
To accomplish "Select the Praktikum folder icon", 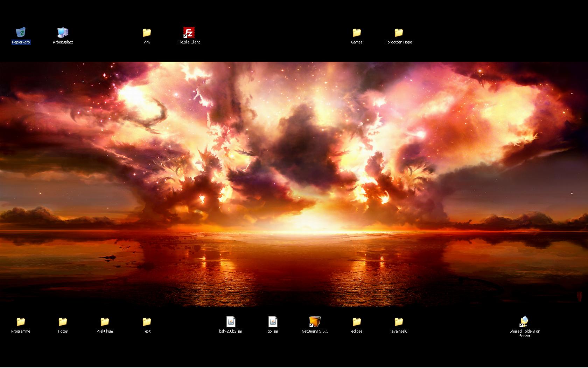I will click(x=105, y=322).
